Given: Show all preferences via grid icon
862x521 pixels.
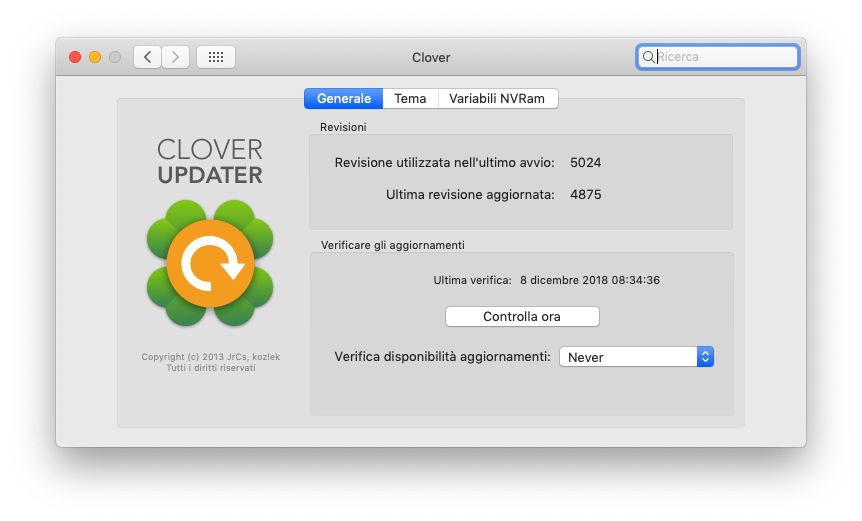Looking at the screenshot, I should coord(216,57).
